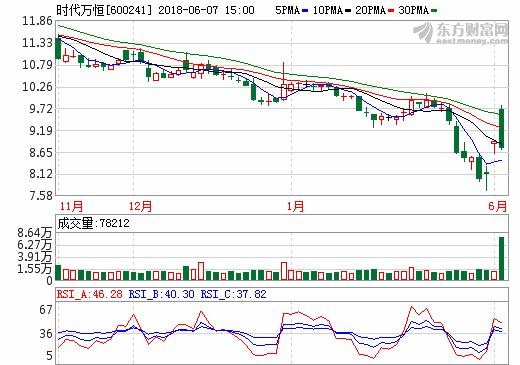520x365 pixels.
Task: Click the 1.55万 volume axis label
Action: tap(35, 269)
